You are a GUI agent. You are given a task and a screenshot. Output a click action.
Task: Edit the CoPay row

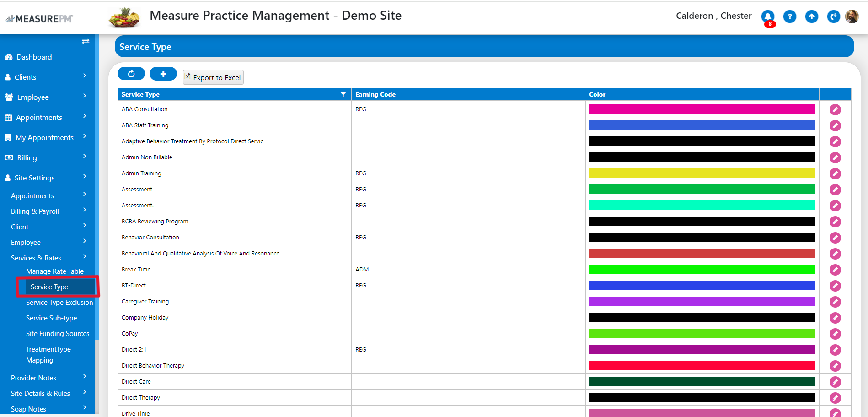point(835,334)
